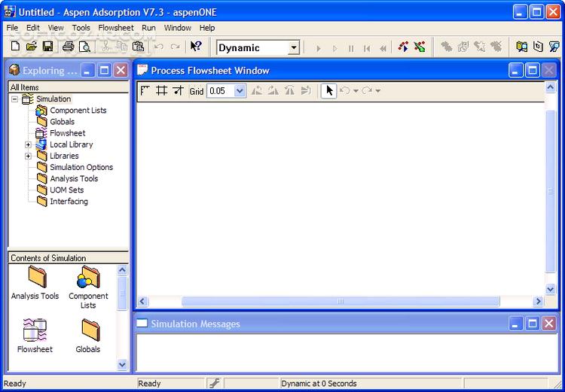Screen dimensions: 565x392
Task: Open the File menu
Action: coord(12,28)
